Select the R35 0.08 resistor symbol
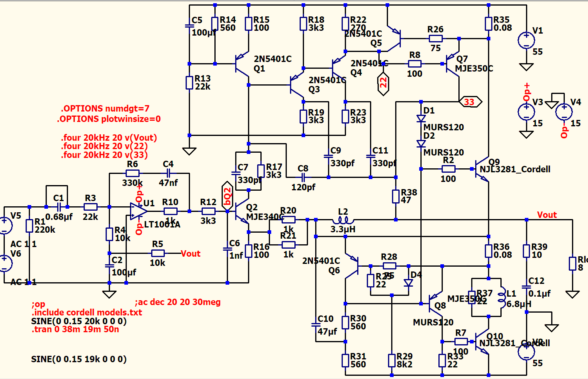Image resolution: width=588 pixels, height=379 pixels. click(x=488, y=24)
